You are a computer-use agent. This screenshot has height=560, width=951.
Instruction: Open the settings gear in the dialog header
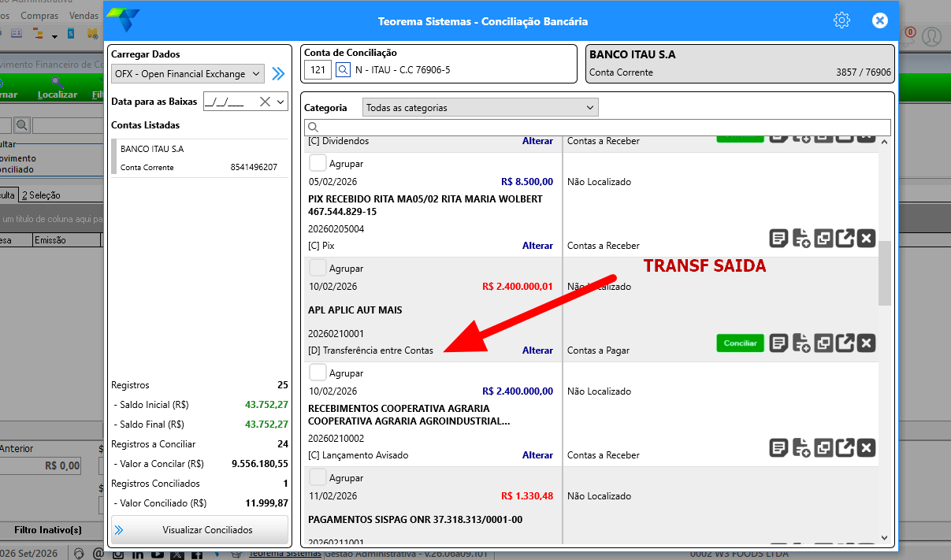[x=841, y=21]
